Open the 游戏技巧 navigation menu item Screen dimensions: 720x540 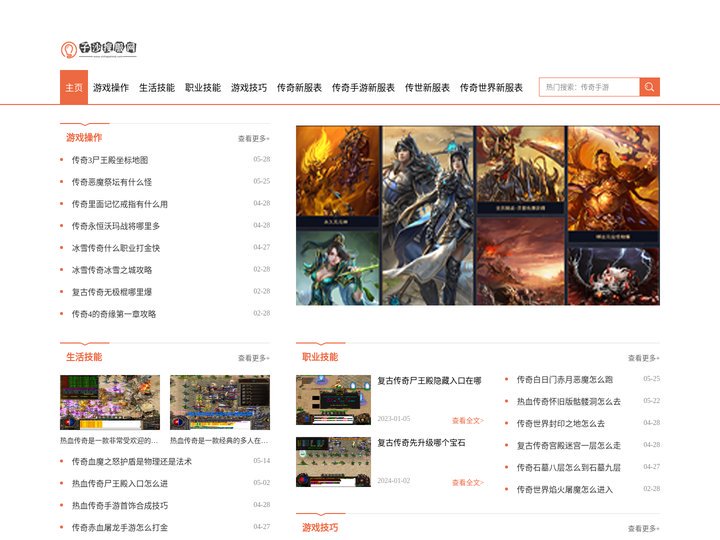249,87
